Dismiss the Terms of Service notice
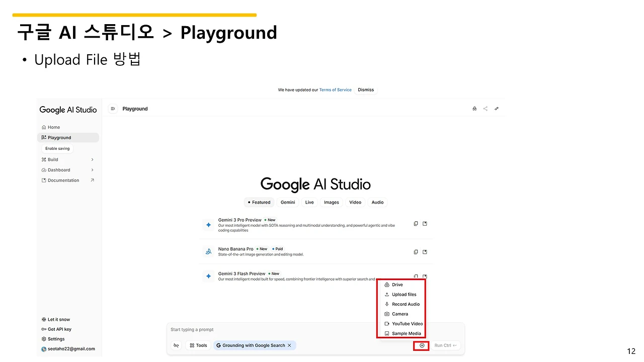This screenshot has width=644, height=362. click(x=366, y=90)
